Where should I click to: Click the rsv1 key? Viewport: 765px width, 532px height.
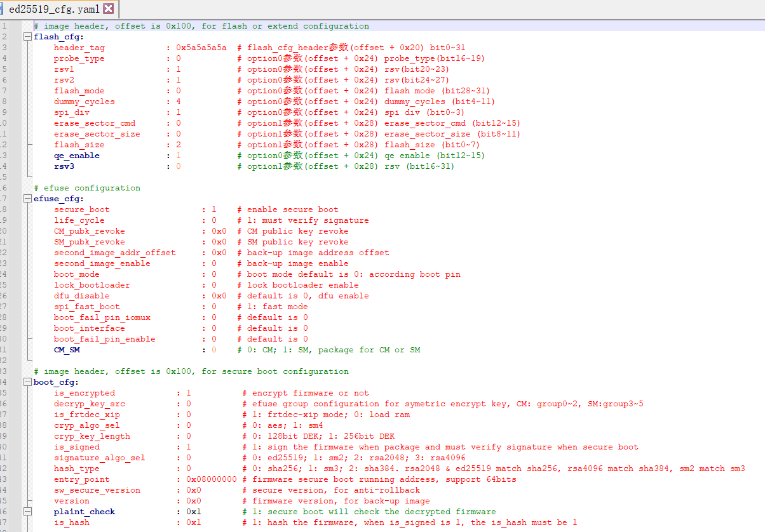(64, 69)
